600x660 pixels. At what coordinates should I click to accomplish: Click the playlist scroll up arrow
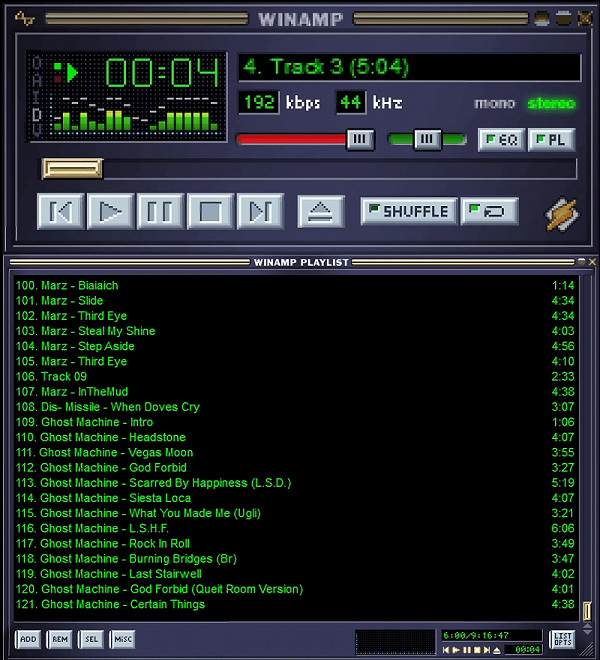[587, 626]
